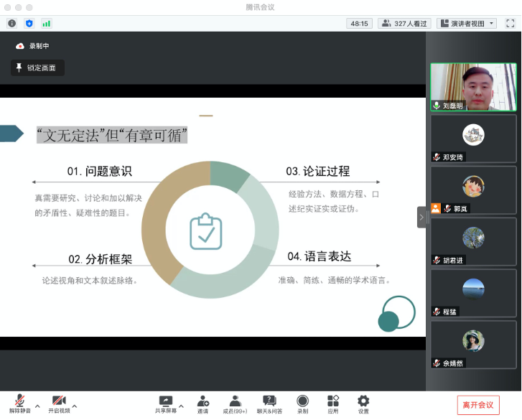Click the muted mic icon beside 邓安琦
Image resolution: width=522 pixels, height=420 pixels.
(437, 157)
